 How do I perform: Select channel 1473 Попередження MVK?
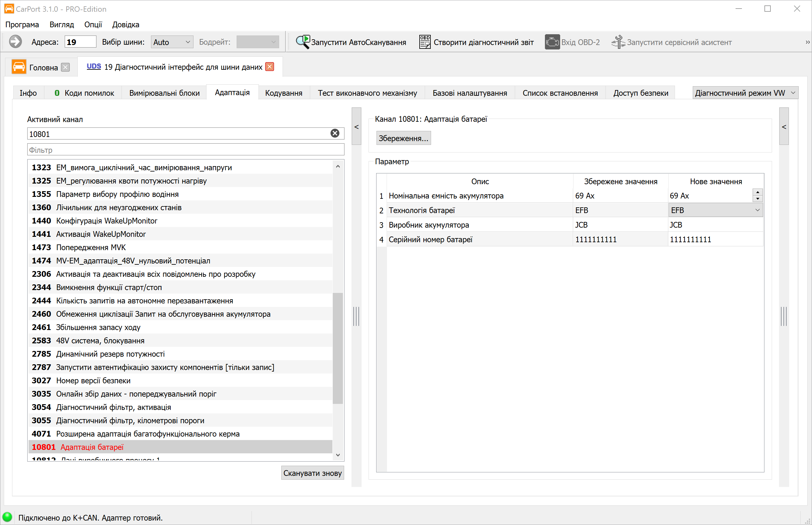180,247
